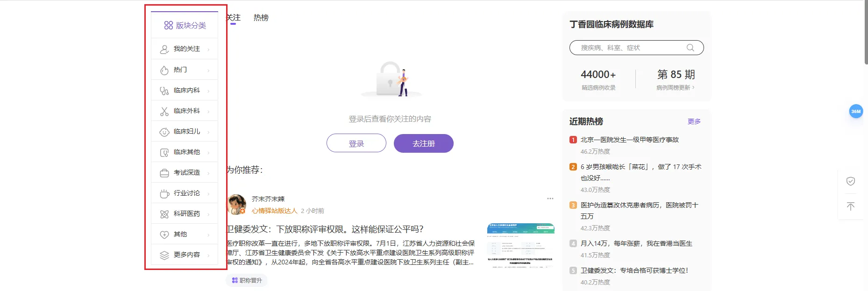The width and height of the screenshot is (868, 291).
Task: Click the flame icon beside 热门
Action: click(x=164, y=70)
